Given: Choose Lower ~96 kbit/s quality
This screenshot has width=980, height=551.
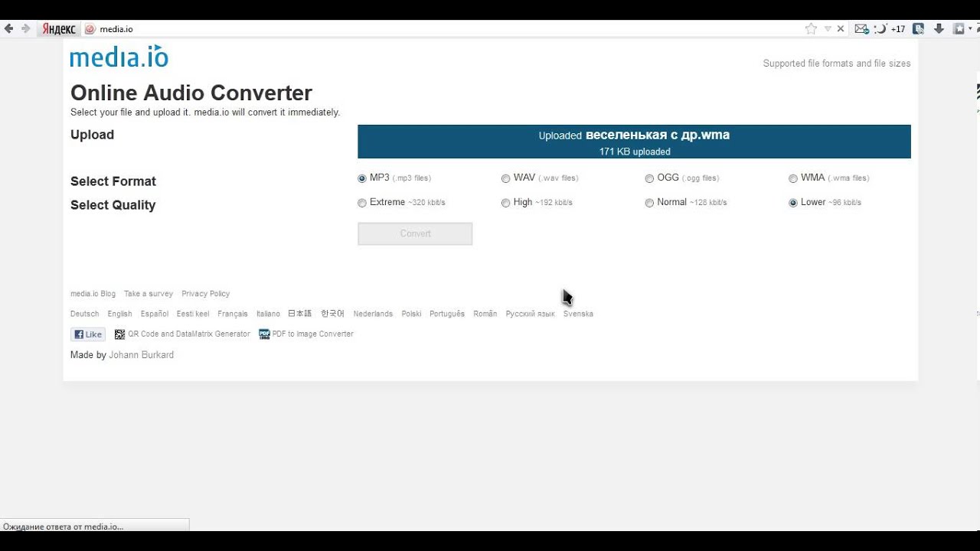Looking at the screenshot, I should 793,203.
